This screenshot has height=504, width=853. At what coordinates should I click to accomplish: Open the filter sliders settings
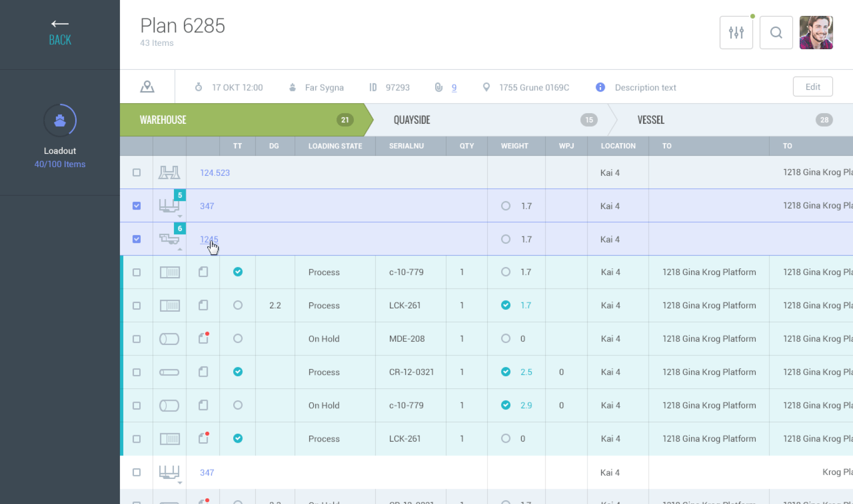pos(736,33)
